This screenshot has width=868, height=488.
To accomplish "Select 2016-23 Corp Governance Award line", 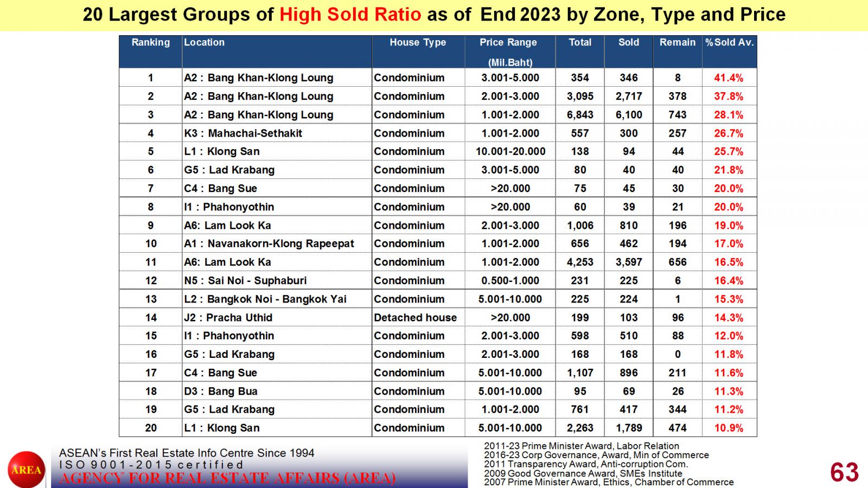I will [x=596, y=455].
